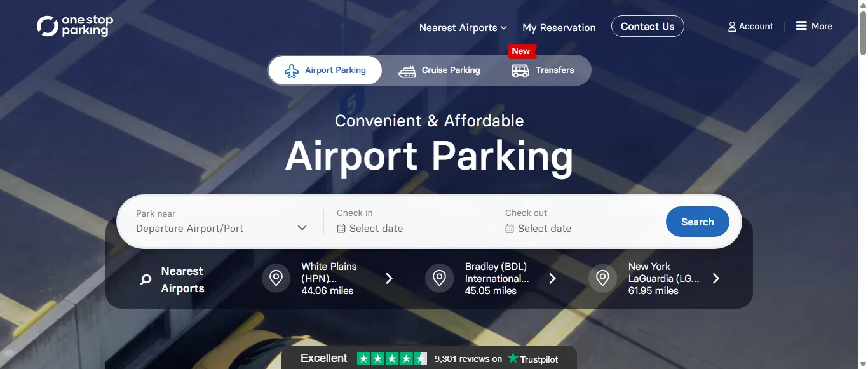The height and width of the screenshot is (369, 868).
Task: Open the More menu via the hamburger icon
Action: (x=802, y=26)
